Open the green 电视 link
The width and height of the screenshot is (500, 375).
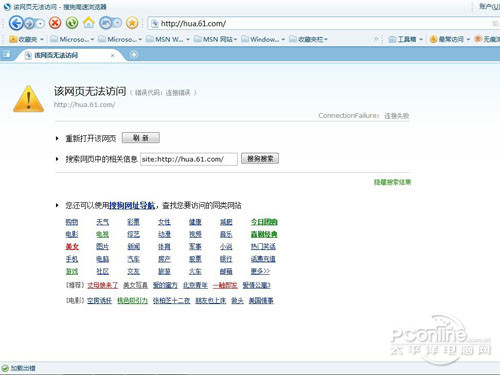[x=102, y=234]
